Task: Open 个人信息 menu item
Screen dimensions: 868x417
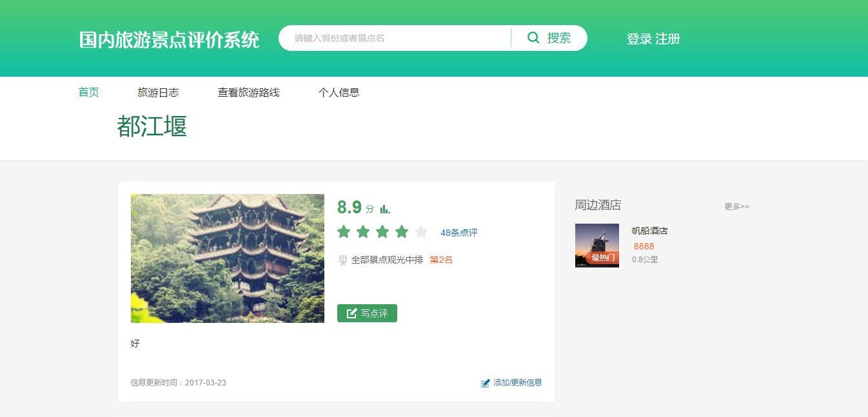Action: point(339,92)
